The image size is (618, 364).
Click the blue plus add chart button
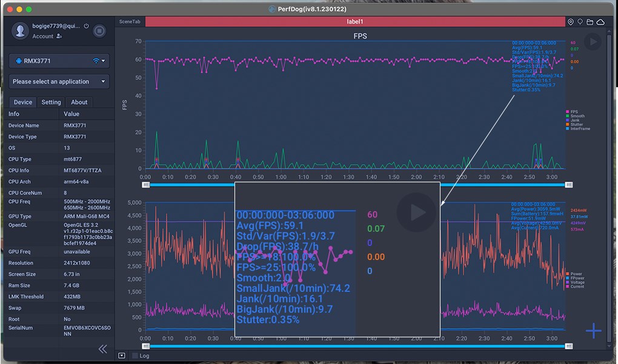(x=593, y=331)
